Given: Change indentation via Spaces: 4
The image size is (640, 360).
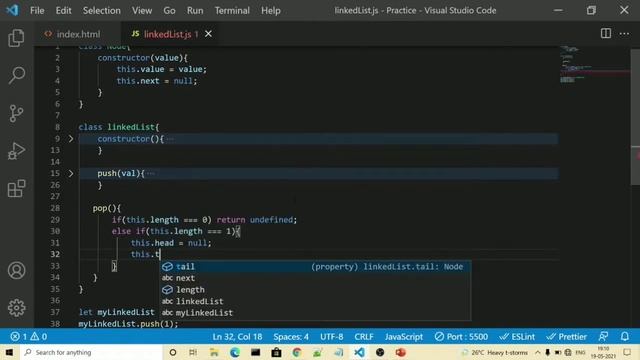Looking at the screenshot, I should (291, 337).
